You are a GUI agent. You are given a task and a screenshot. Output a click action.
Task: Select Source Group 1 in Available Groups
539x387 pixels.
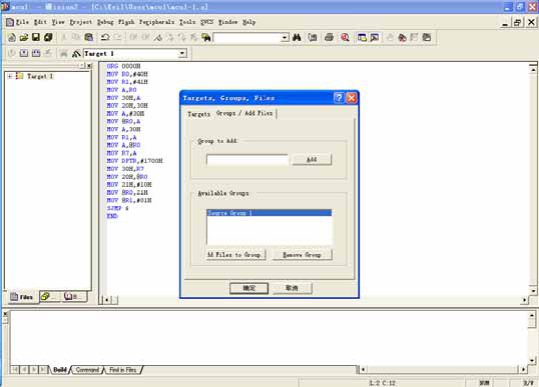269,213
